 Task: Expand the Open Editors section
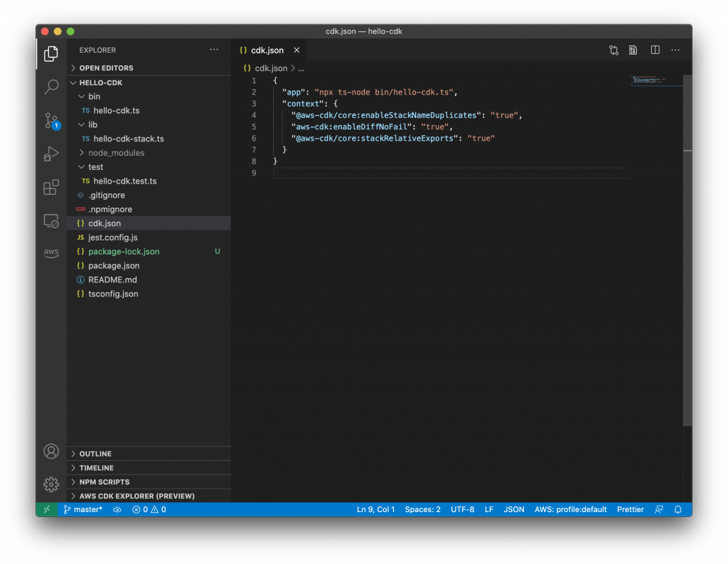(149, 68)
